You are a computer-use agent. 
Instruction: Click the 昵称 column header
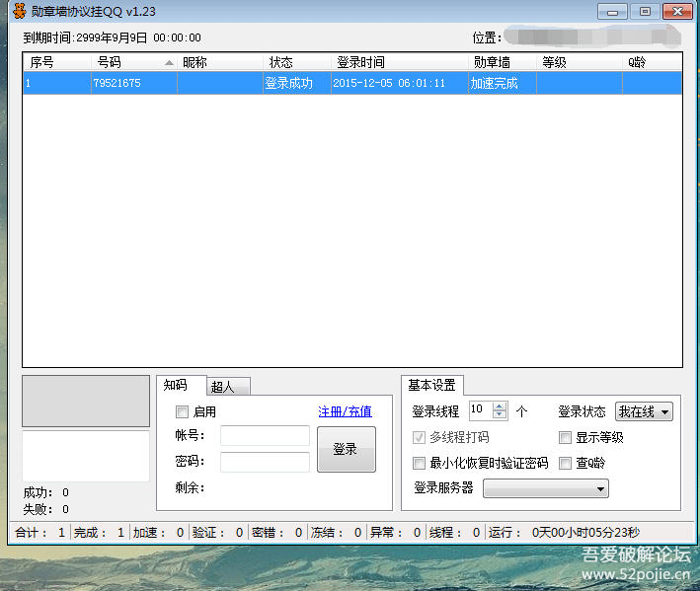tap(220, 62)
